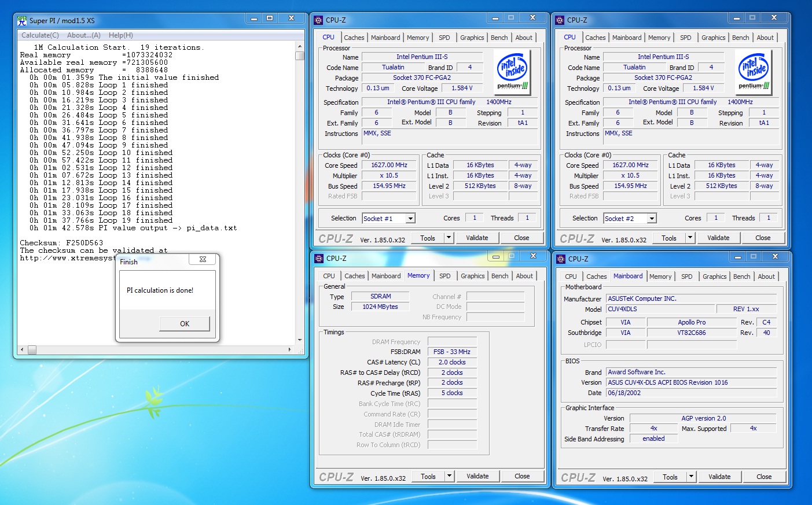Open About...(A) menu in Super PI
812x505 pixels.
84,35
